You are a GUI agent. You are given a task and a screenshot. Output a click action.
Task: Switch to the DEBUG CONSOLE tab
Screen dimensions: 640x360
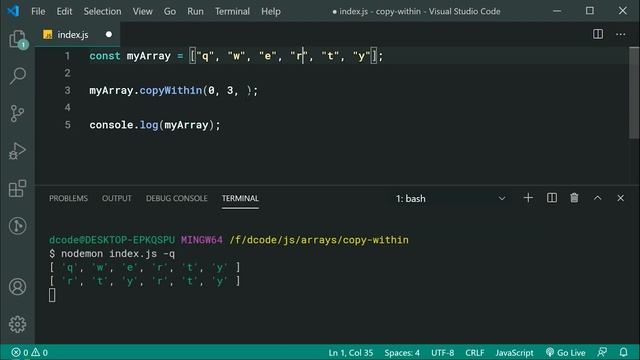[x=176, y=198]
